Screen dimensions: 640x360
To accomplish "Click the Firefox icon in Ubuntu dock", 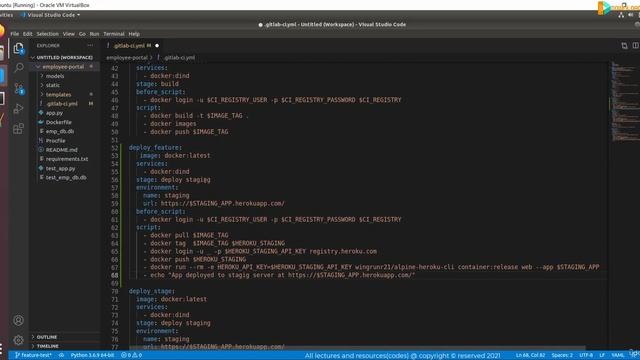I will 2,31.
